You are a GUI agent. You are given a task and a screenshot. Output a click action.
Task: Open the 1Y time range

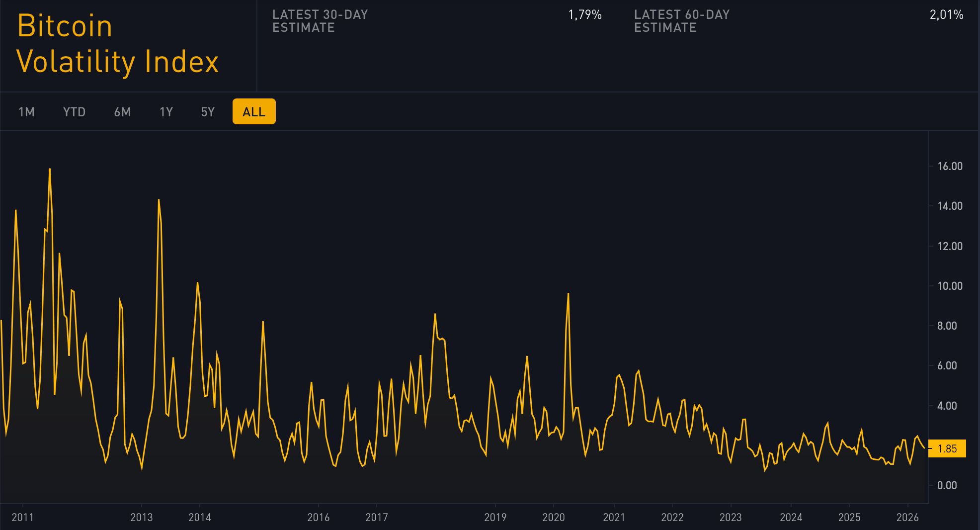pyautogui.click(x=166, y=112)
